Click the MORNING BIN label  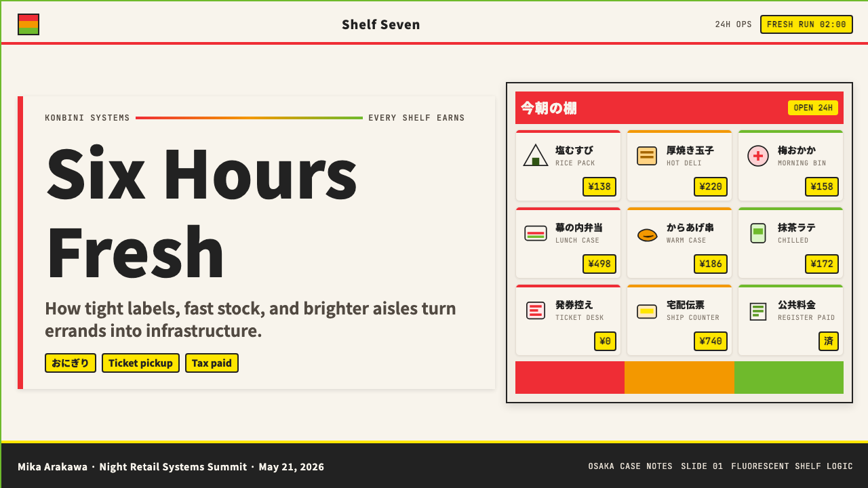pos(802,163)
